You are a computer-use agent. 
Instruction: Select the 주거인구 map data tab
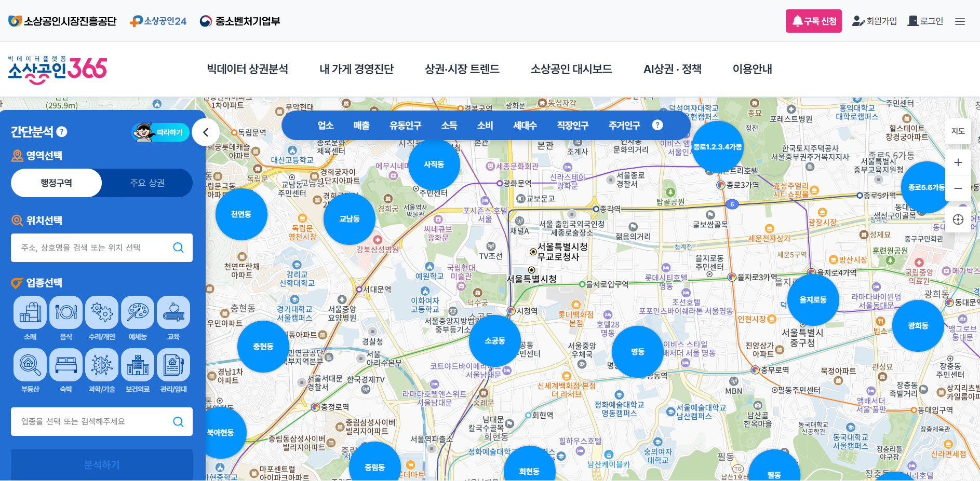(624, 125)
